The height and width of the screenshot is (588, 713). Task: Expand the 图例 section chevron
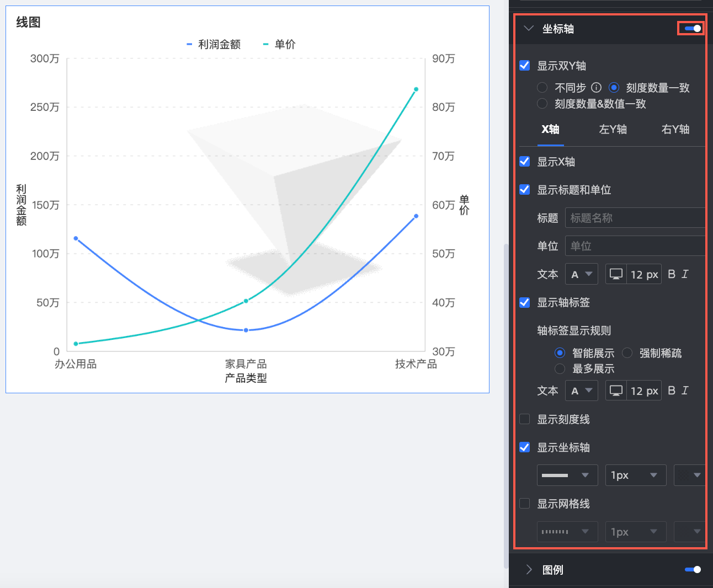[529, 569]
